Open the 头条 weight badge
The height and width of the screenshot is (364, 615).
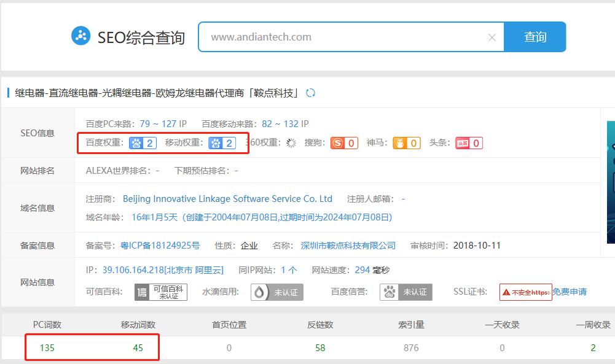[469, 143]
